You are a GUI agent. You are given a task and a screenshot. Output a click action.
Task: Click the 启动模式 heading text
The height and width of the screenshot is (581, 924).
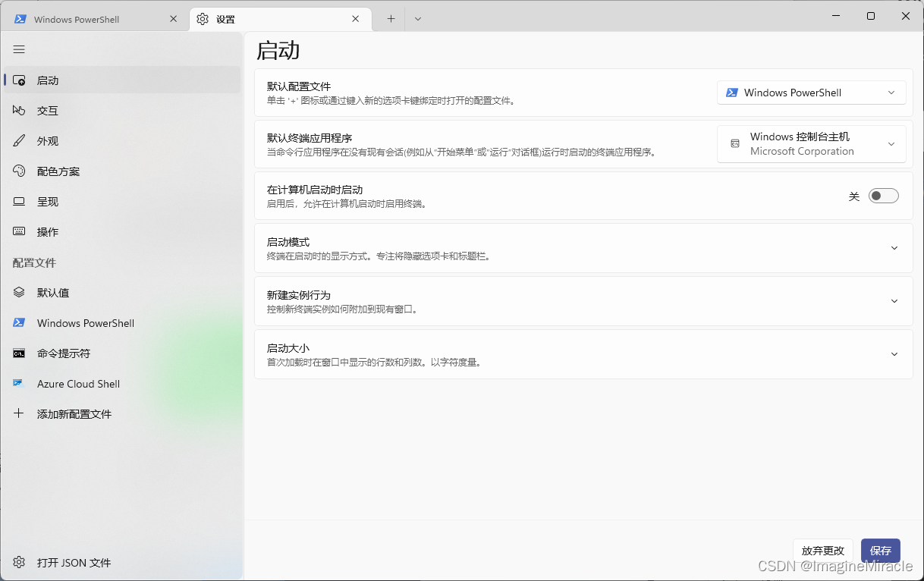coord(288,242)
